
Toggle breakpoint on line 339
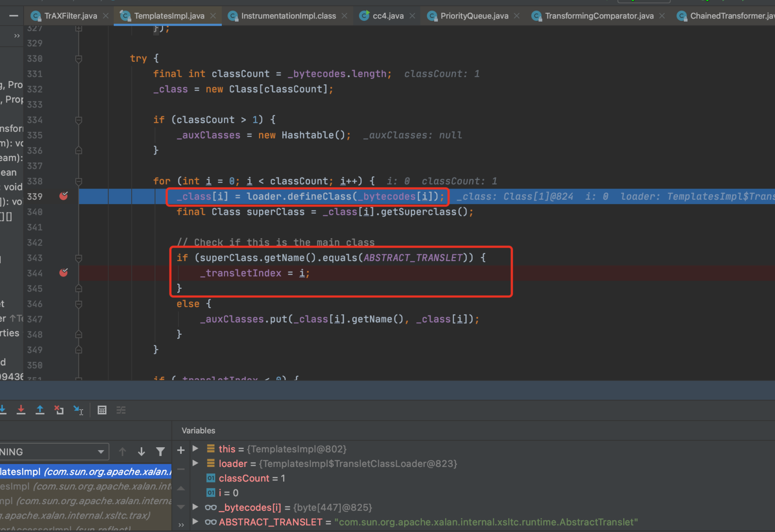(x=63, y=196)
